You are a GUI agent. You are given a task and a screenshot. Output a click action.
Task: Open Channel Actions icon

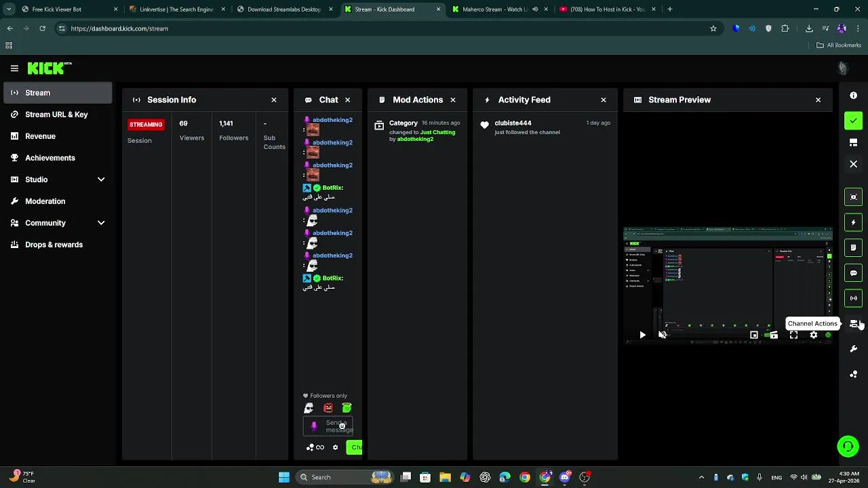(854, 323)
